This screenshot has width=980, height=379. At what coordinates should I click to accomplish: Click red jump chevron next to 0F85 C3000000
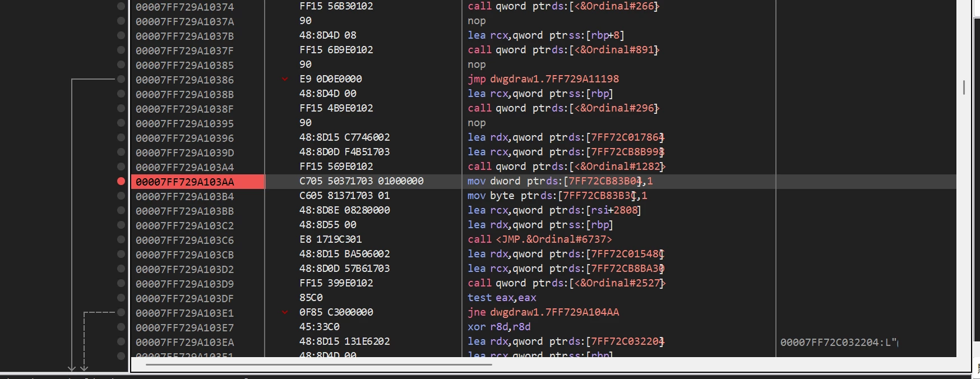(285, 312)
